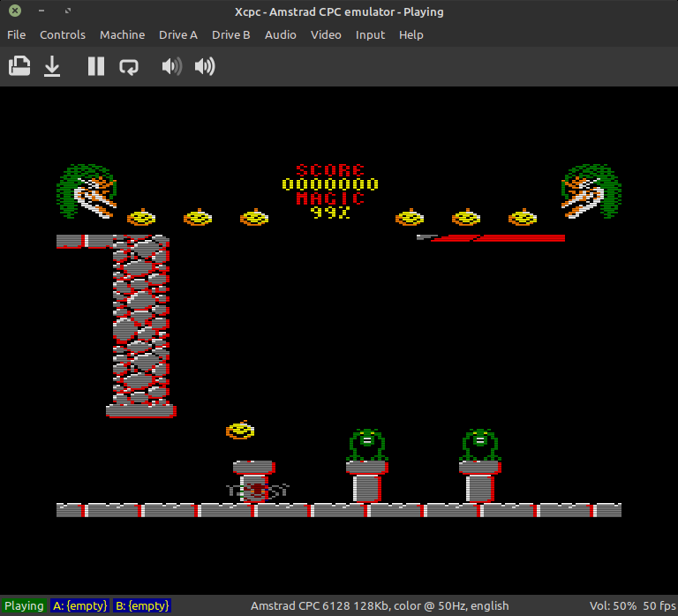Open the Machine menu
Viewport: 678px width, 616px height.
point(123,34)
